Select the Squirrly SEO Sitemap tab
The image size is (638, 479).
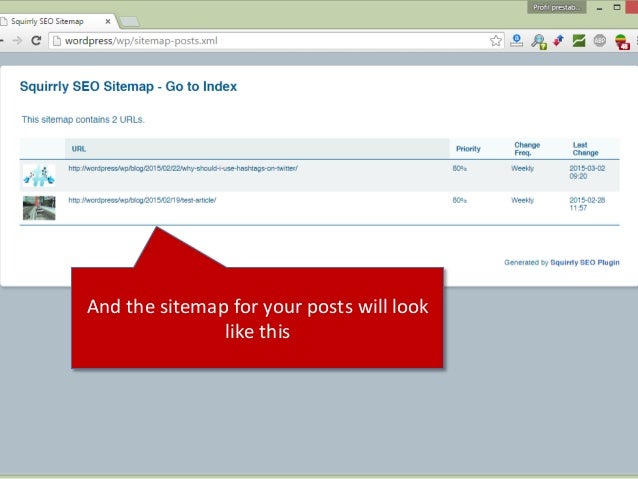coord(57,21)
